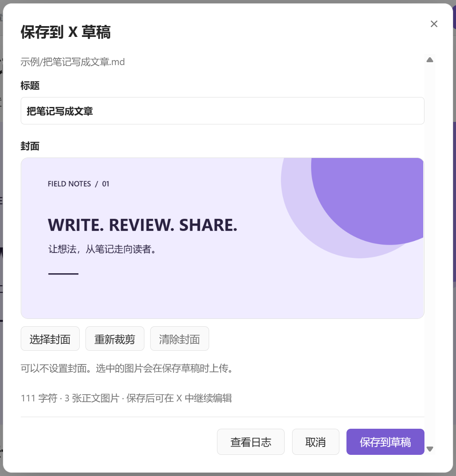Screen dimensions: 456x476
Task: Open the log with 查看日志
Action: 251,442
